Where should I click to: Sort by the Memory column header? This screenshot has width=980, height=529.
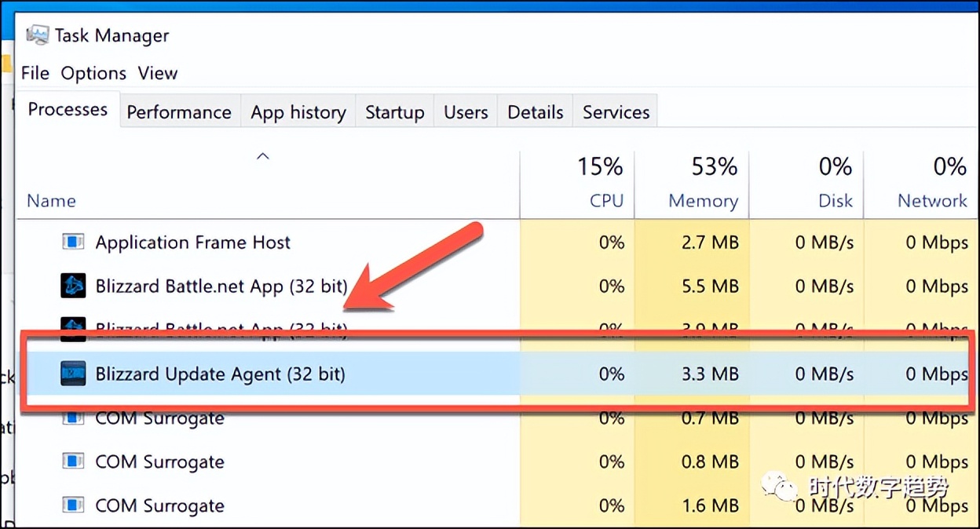pyautogui.click(x=692, y=184)
